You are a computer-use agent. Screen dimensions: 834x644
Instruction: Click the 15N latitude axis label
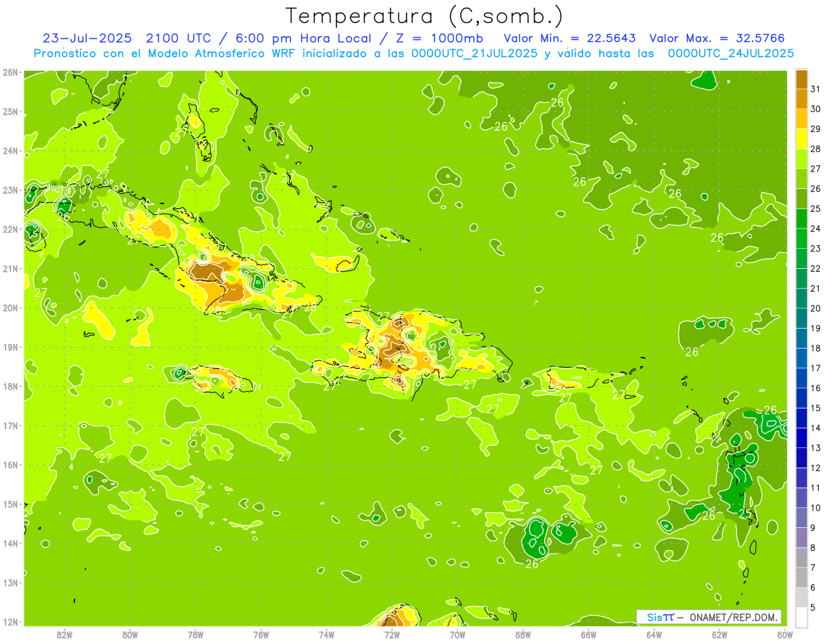point(10,504)
